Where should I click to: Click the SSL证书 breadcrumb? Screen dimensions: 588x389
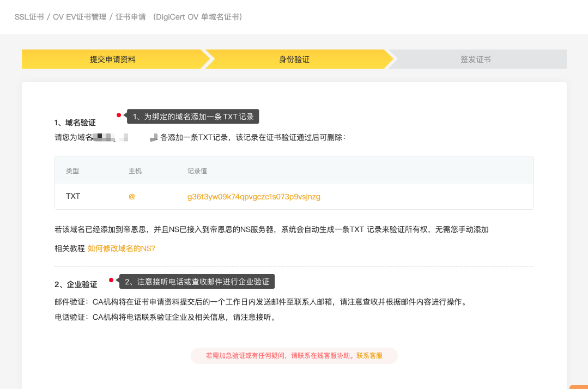(x=29, y=17)
